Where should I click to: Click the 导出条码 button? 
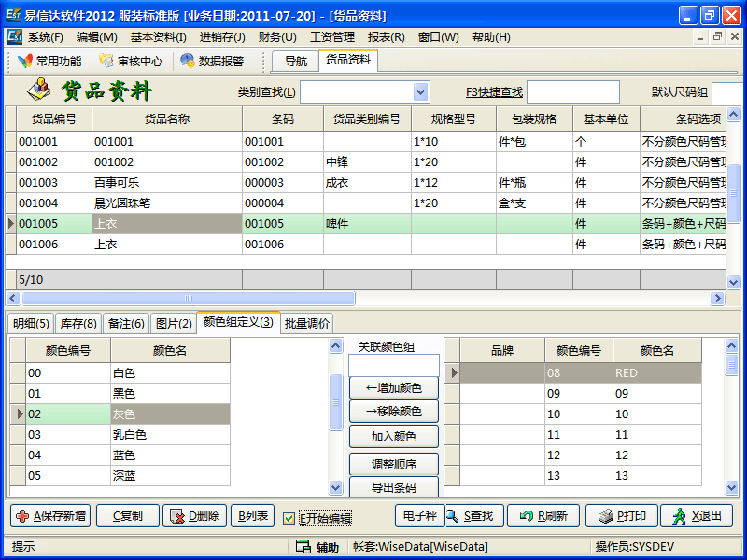click(x=393, y=487)
